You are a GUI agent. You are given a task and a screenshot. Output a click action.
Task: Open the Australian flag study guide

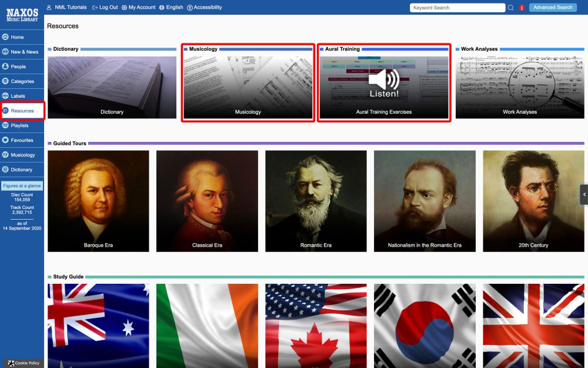[x=98, y=326]
